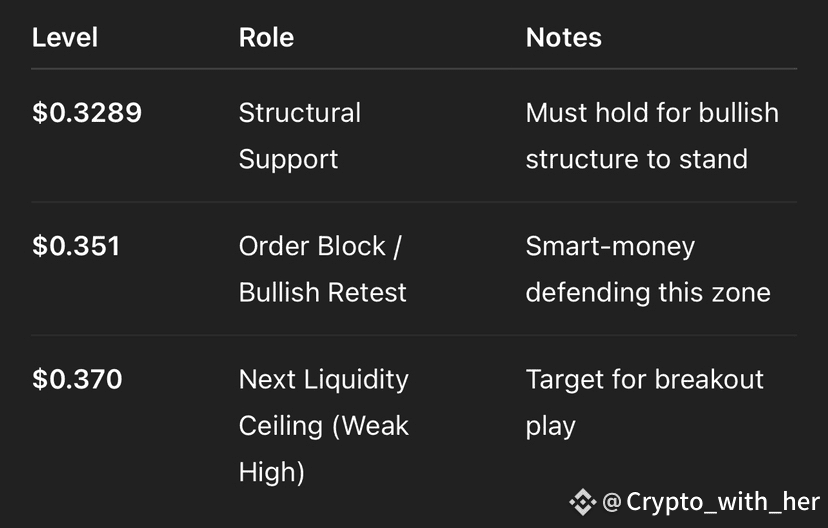Viewport: 828px width, 528px height.
Task: Click the word 'Support' in first row
Action: click(288, 160)
